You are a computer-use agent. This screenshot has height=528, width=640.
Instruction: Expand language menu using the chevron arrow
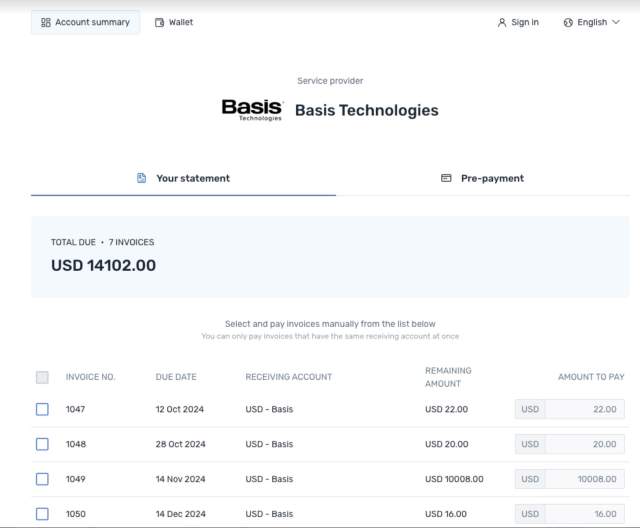tap(615, 22)
